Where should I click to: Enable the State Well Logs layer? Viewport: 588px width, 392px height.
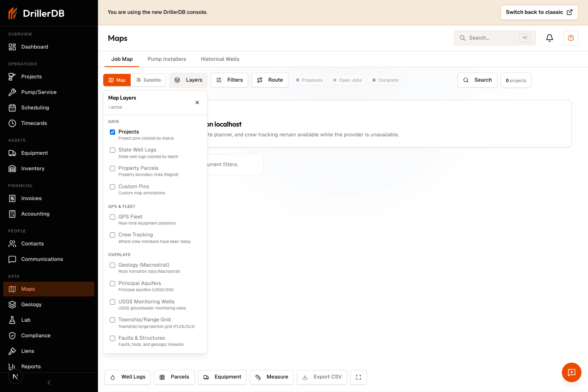112,150
